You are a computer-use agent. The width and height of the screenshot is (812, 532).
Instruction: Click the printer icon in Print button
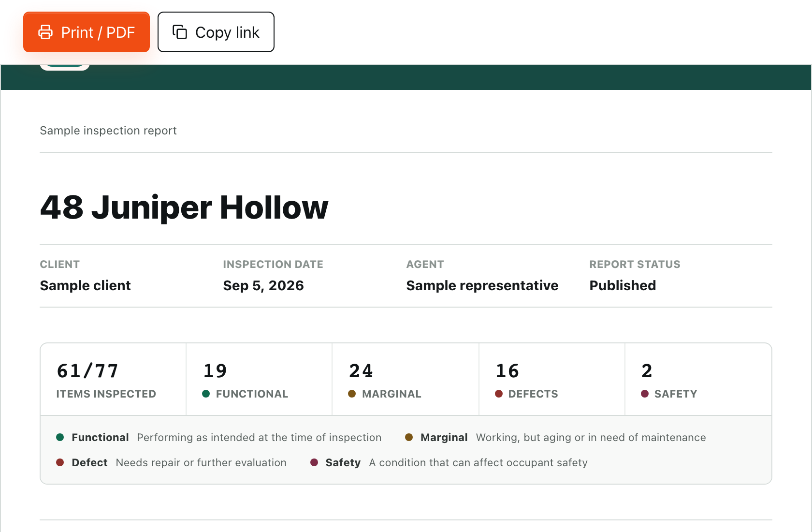pos(45,32)
